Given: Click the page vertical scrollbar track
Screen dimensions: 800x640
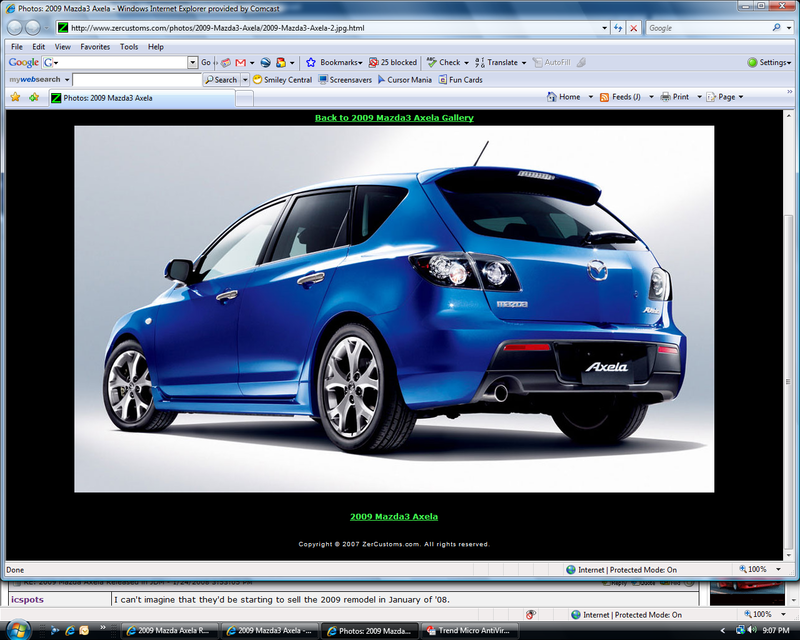Looking at the screenshot, I should pos(788,335).
